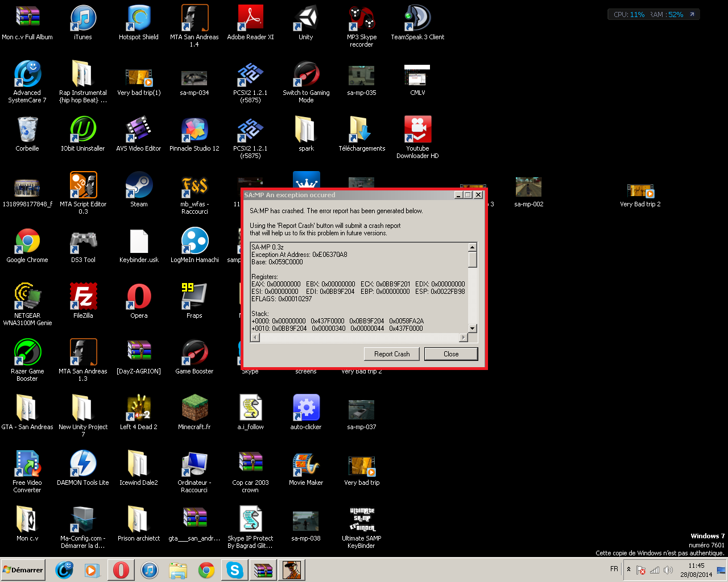Viewport: 728px width, 582px height.
Task: Expand the CPU RAM widget arrow
Action: tap(692, 15)
